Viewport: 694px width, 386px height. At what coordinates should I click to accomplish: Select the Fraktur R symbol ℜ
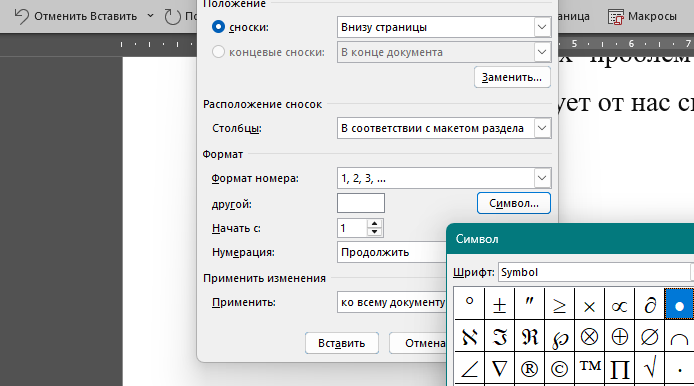pos(529,336)
